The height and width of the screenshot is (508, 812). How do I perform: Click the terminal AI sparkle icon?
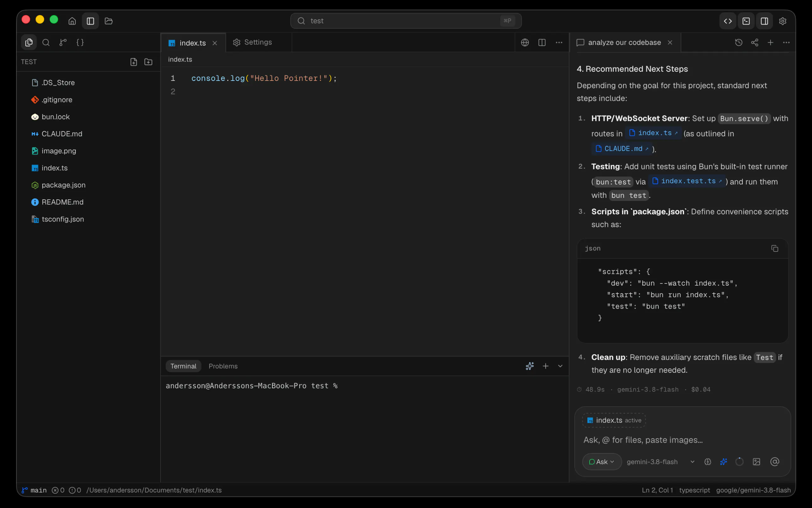pos(530,366)
